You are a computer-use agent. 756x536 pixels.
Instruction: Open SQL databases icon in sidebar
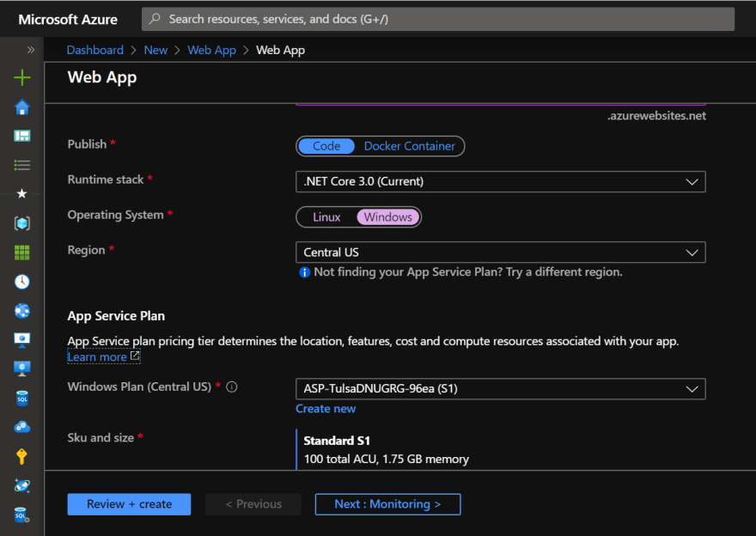(22, 399)
